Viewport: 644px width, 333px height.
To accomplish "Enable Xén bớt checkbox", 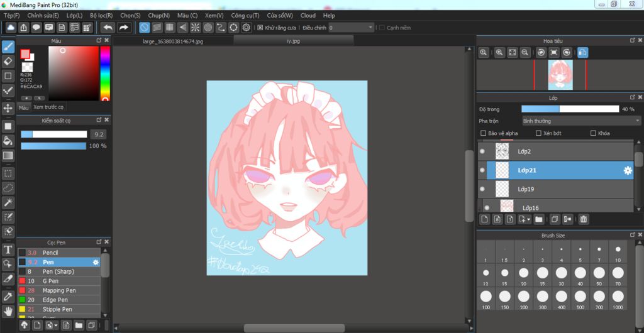I will click(x=538, y=133).
